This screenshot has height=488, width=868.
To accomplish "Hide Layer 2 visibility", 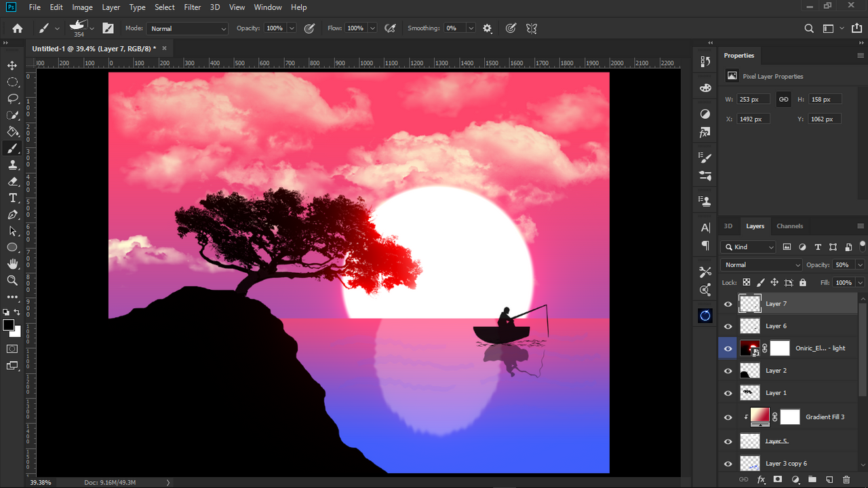I will (728, 371).
